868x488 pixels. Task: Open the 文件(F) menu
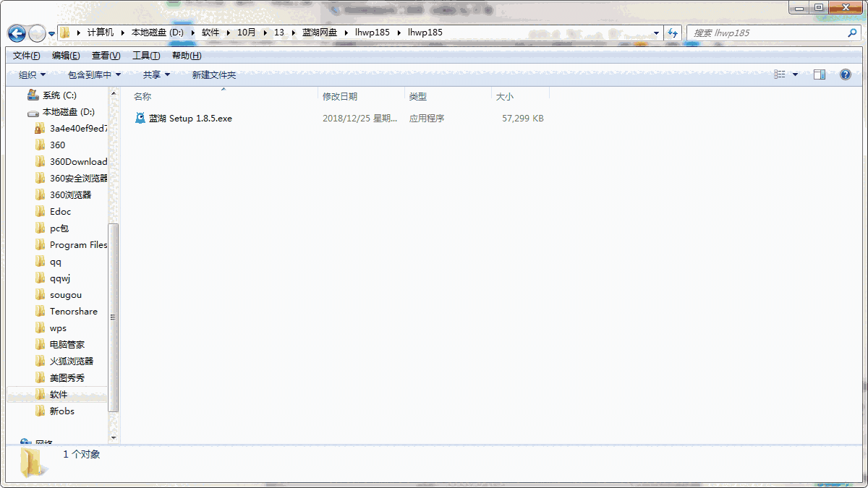(x=27, y=56)
